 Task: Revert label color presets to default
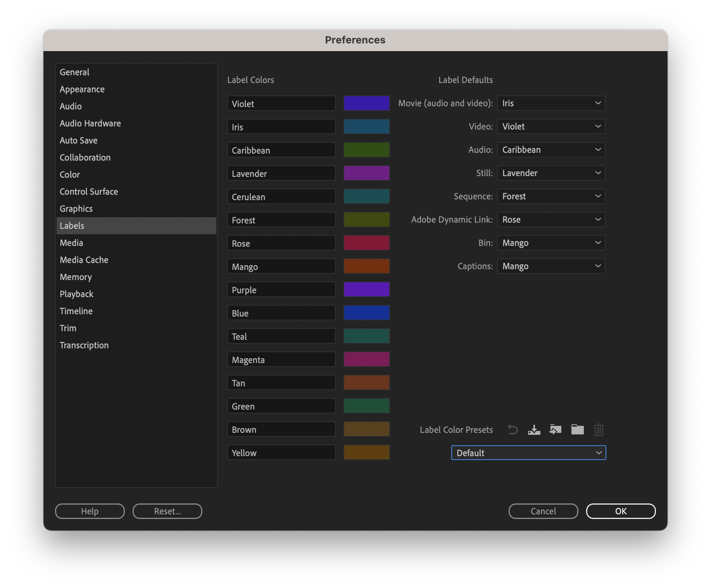[x=512, y=430]
